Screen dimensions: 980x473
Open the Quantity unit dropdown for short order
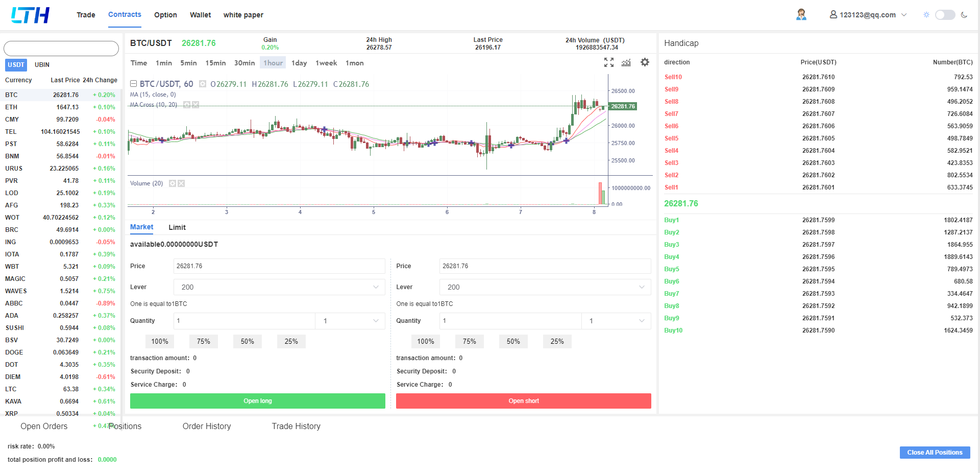(x=616, y=321)
